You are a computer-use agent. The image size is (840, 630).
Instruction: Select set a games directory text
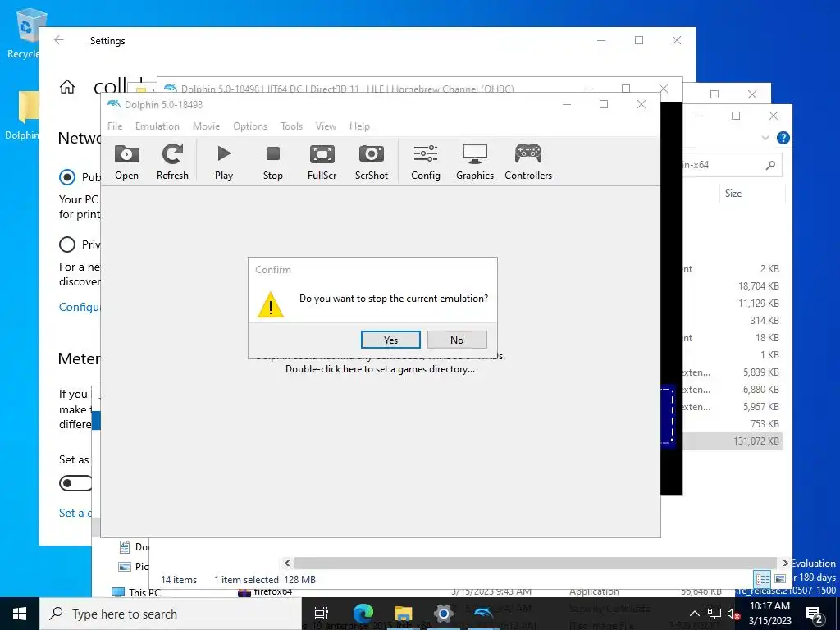coord(380,369)
